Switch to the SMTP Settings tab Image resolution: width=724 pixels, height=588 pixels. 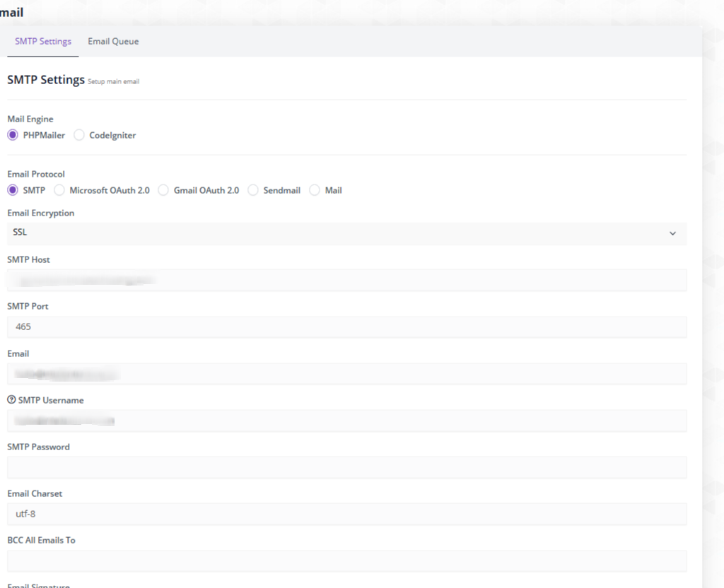pyautogui.click(x=43, y=41)
